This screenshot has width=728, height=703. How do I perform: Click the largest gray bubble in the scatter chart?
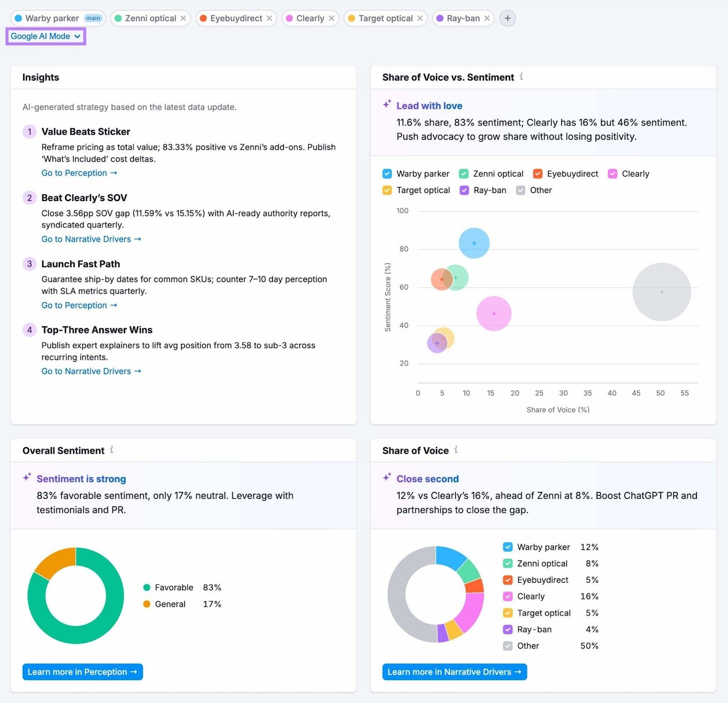tap(661, 293)
